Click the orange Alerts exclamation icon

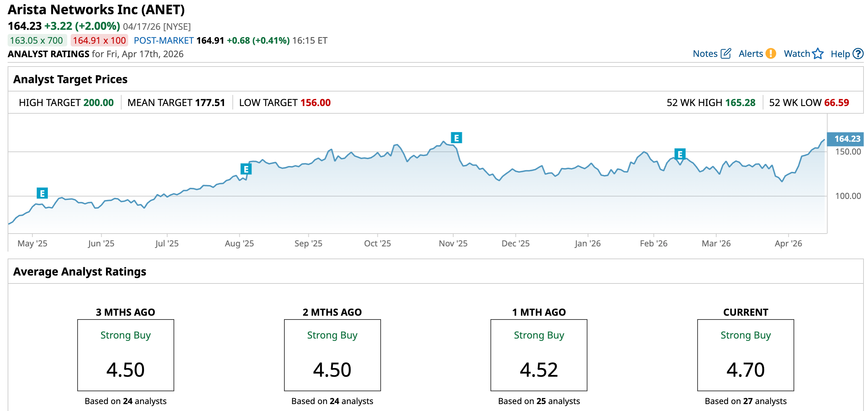coord(771,54)
